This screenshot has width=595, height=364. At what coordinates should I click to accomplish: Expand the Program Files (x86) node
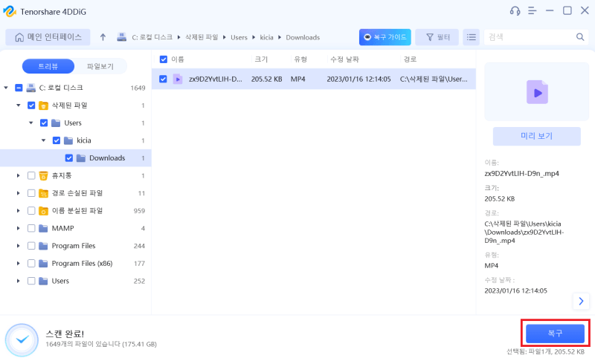pos(18,263)
